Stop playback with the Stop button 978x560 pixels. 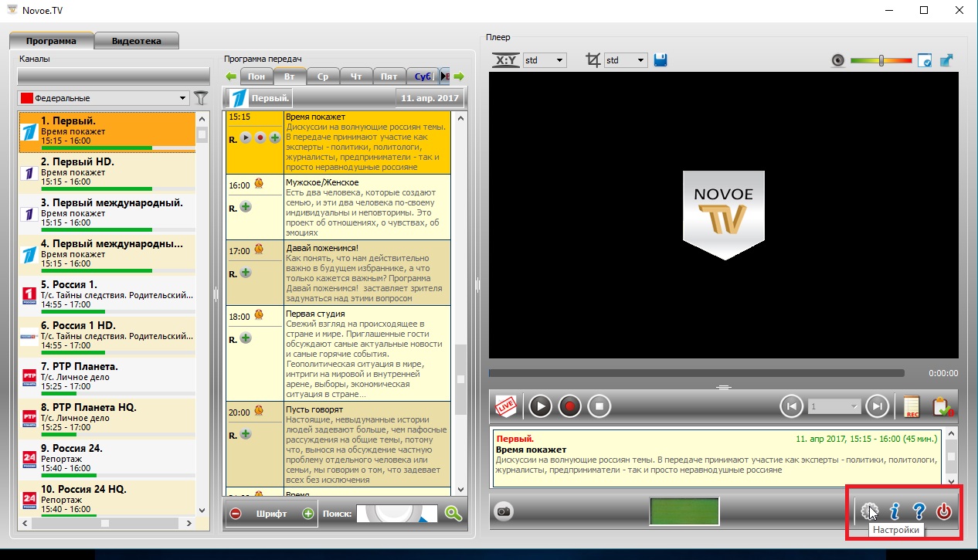tap(599, 406)
